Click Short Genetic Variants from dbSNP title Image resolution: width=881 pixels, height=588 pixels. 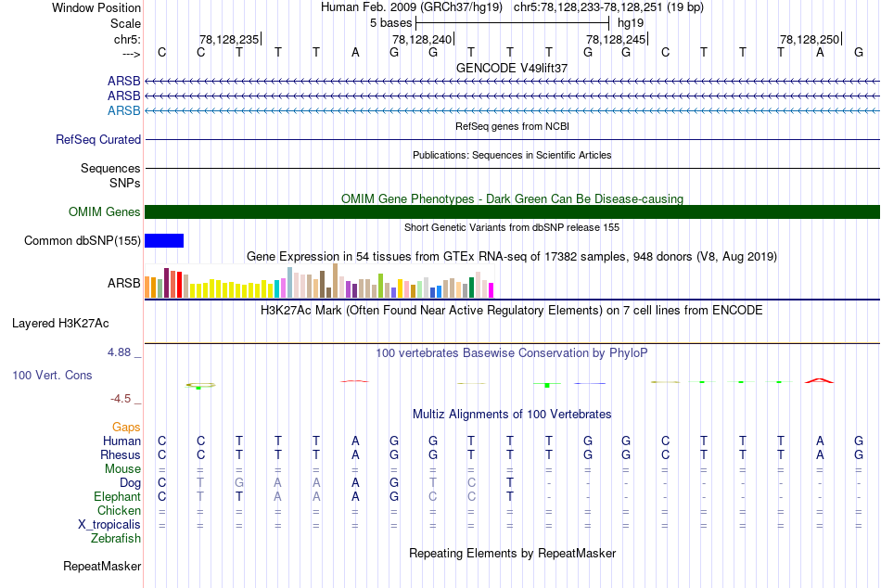(x=512, y=227)
